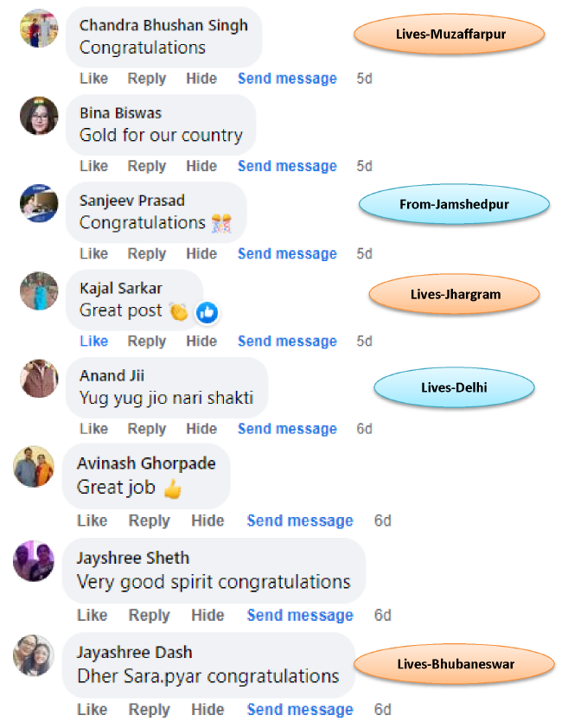The height and width of the screenshot is (728, 587).
Task: Hide Sanjeev Prasad's Congratulations comment
Action: point(201,254)
